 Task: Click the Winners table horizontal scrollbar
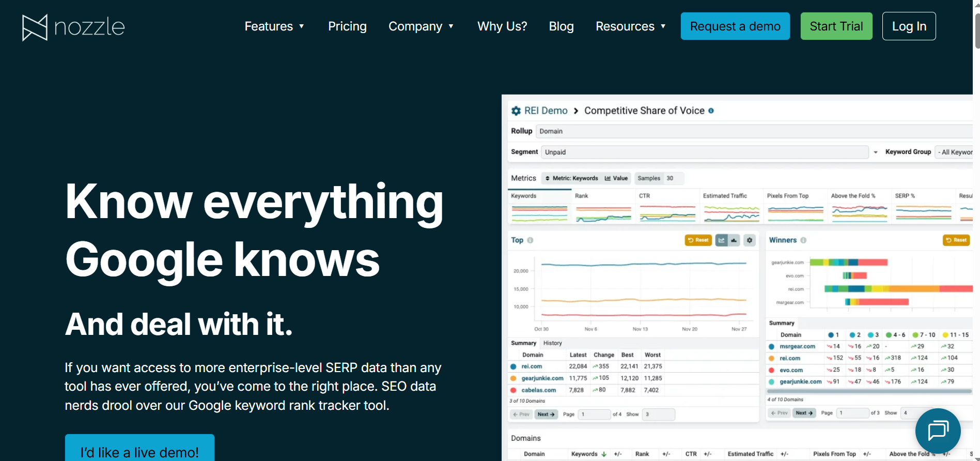[869, 391]
